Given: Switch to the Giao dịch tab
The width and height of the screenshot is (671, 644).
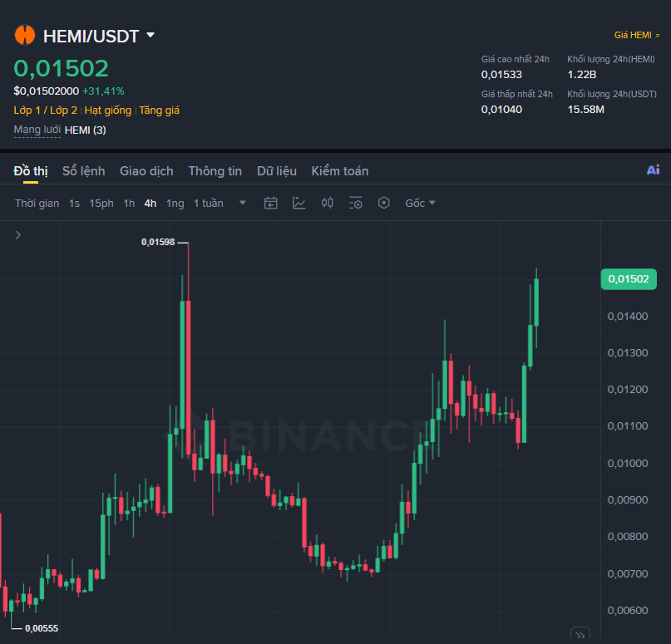Looking at the screenshot, I should (146, 171).
